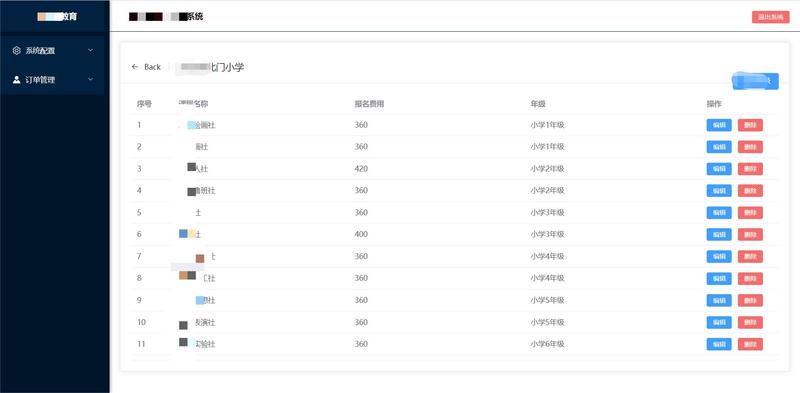Delete row 3 with fee 420
Image resolution: width=800 pixels, height=393 pixels.
(x=750, y=169)
